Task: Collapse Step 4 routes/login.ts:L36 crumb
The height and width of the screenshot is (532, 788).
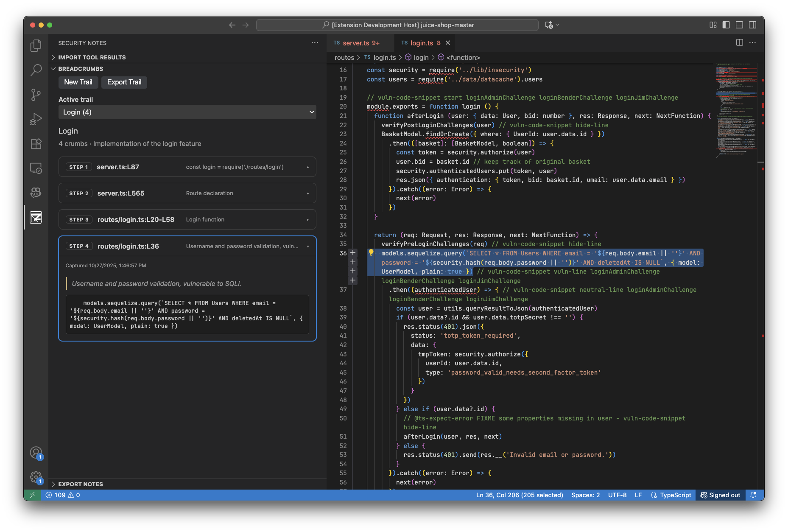Action: click(x=187, y=246)
